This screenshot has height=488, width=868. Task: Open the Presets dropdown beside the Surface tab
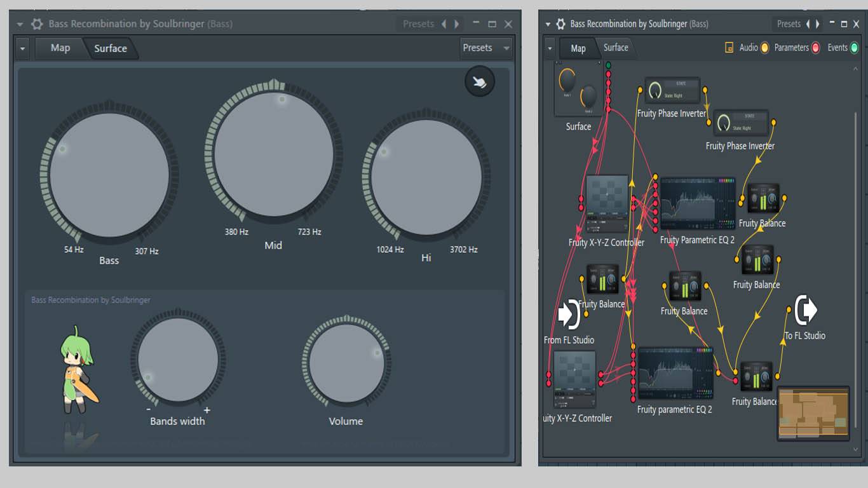485,48
